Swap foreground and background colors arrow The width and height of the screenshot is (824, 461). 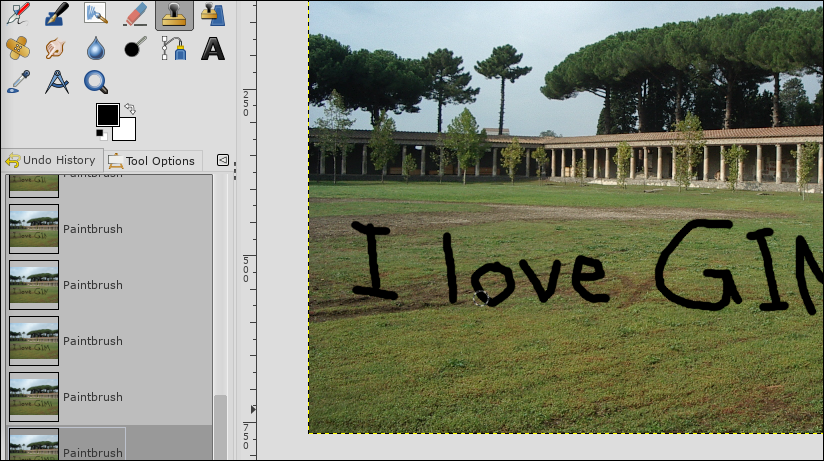click(x=130, y=109)
